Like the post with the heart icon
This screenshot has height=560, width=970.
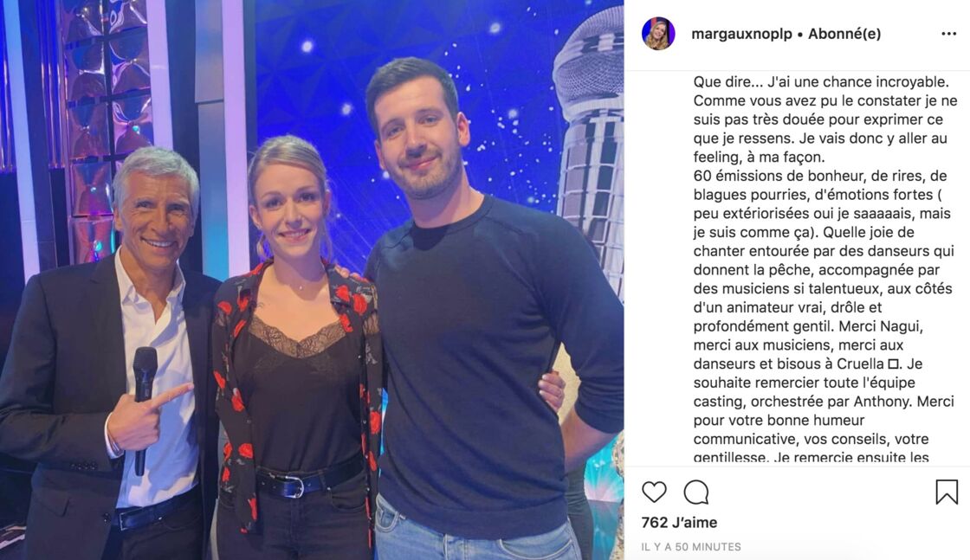(x=654, y=492)
